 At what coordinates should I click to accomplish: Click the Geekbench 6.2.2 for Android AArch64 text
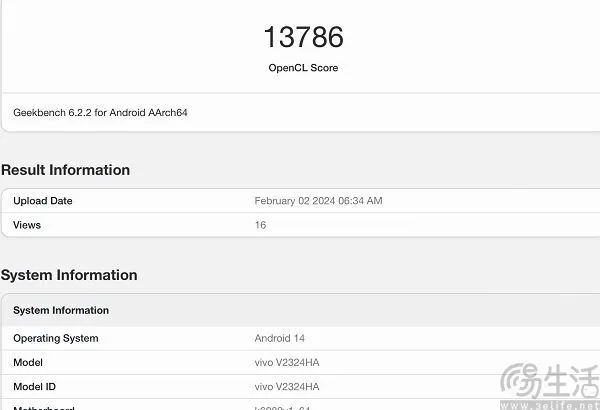pyautogui.click(x=100, y=113)
